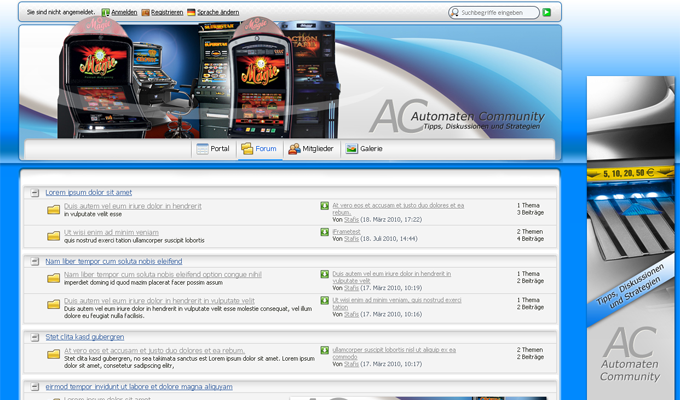Open board 'Duis autem vel eum iriure dolor in hendrerit'

[x=133, y=206]
